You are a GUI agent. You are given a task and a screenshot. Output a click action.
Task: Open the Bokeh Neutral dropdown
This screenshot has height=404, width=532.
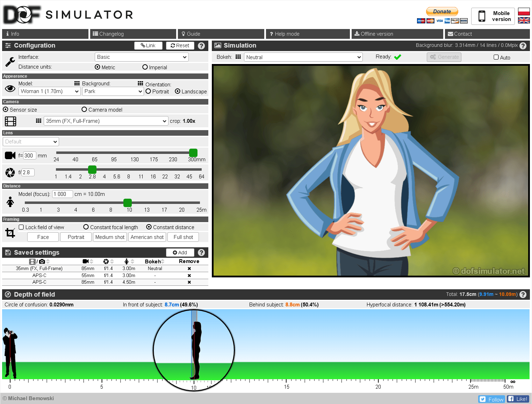point(303,57)
